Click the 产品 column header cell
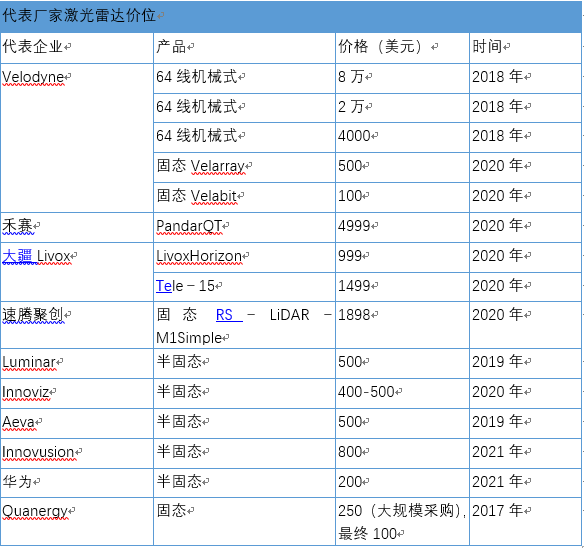 tap(244, 48)
